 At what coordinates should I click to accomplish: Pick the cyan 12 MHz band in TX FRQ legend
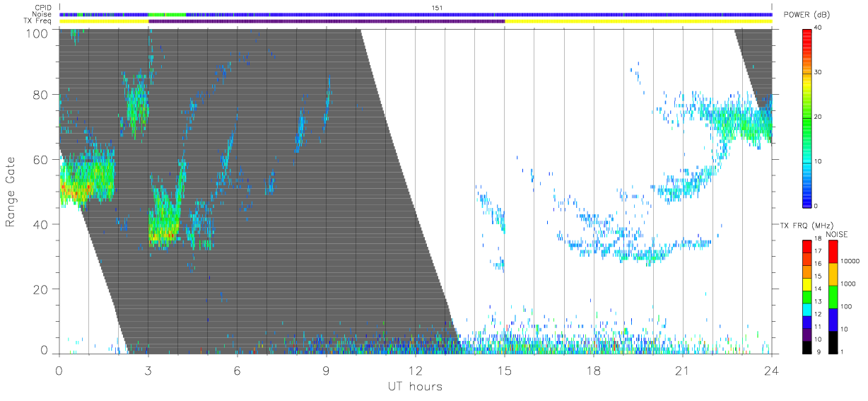pyautogui.click(x=807, y=310)
